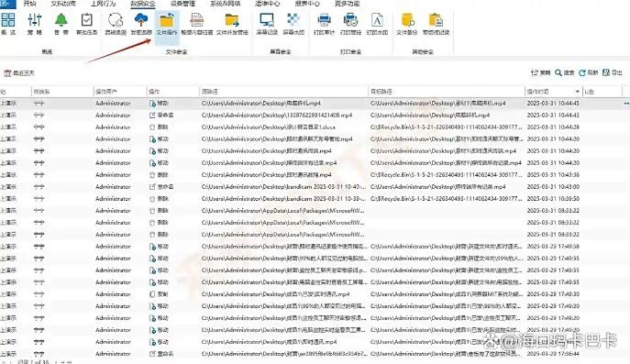Select the 屏幕水印 checkered icon
This screenshot has height=364, width=630.
pyautogui.click(x=293, y=19)
